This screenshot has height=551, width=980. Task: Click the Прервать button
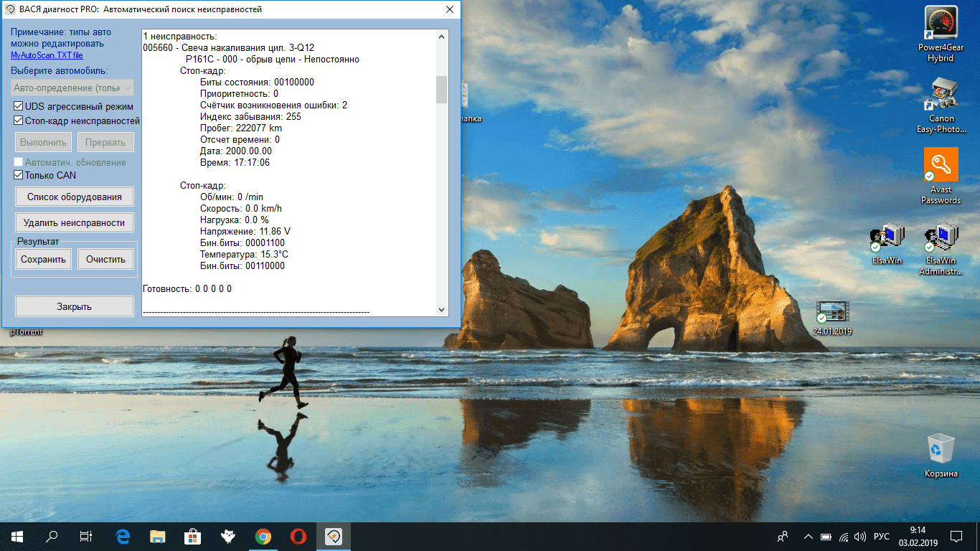click(105, 142)
